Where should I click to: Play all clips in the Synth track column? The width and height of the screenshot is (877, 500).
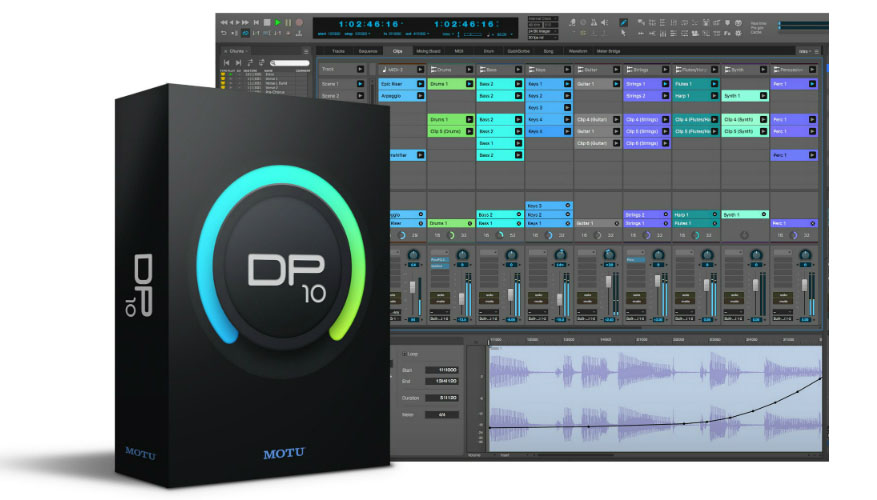(x=763, y=70)
